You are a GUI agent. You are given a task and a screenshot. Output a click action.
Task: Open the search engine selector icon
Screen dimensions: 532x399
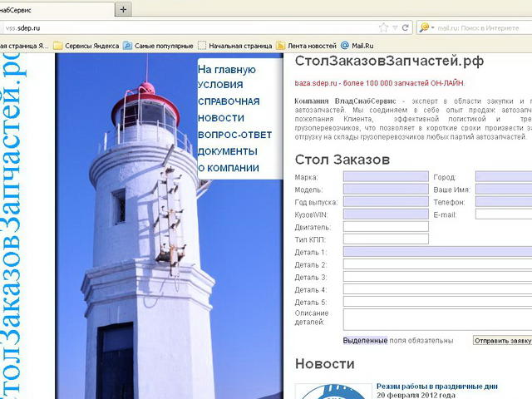click(425, 27)
